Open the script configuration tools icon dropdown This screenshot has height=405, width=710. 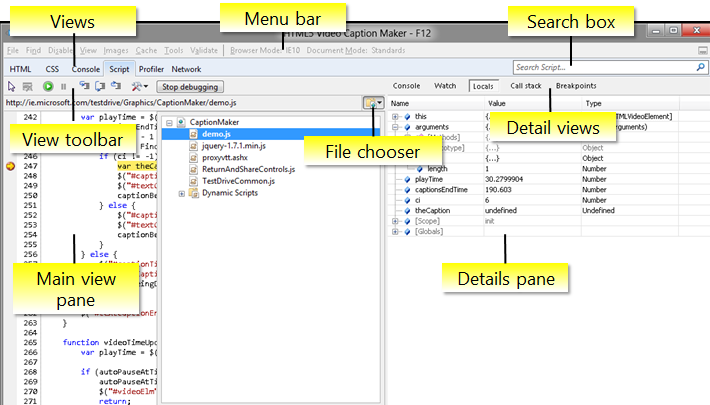pyautogui.click(x=139, y=86)
